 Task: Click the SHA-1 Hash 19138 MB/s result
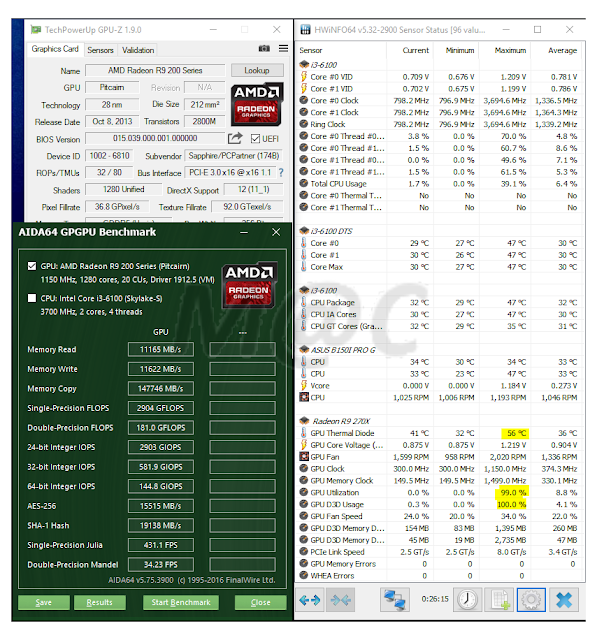[161, 525]
